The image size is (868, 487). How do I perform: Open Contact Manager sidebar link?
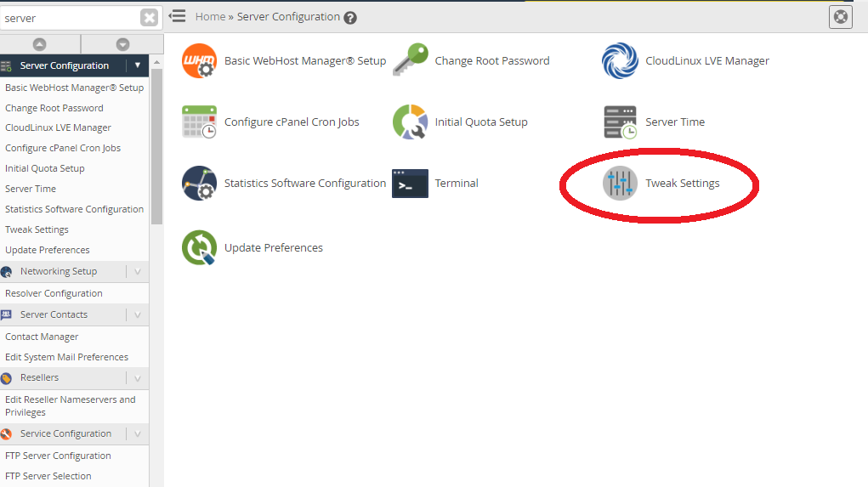(42, 337)
